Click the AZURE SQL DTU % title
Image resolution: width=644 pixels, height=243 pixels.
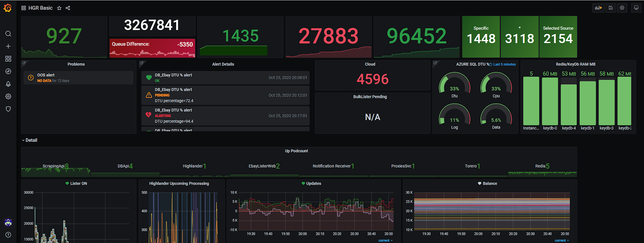[x=473, y=64]
